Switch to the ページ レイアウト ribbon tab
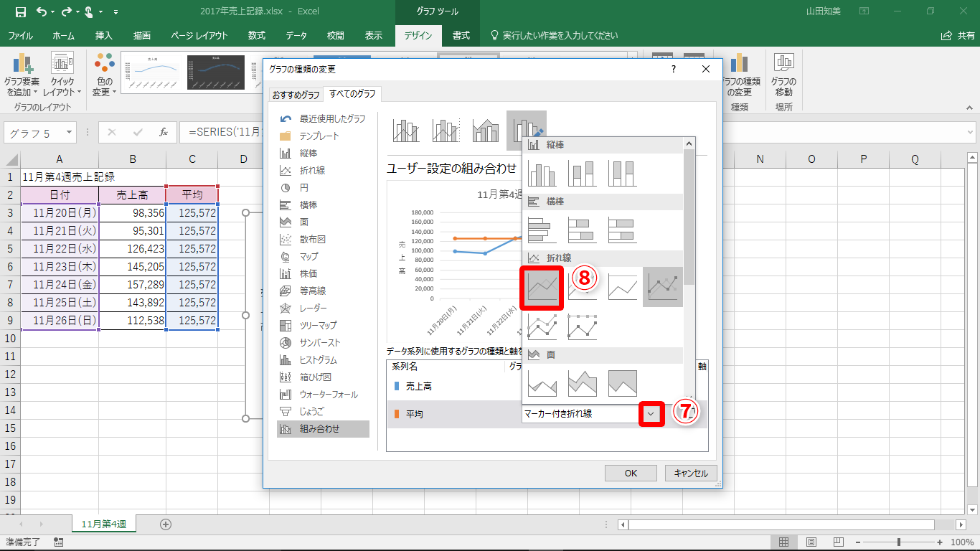980x551 pixels. click(199, 35)
